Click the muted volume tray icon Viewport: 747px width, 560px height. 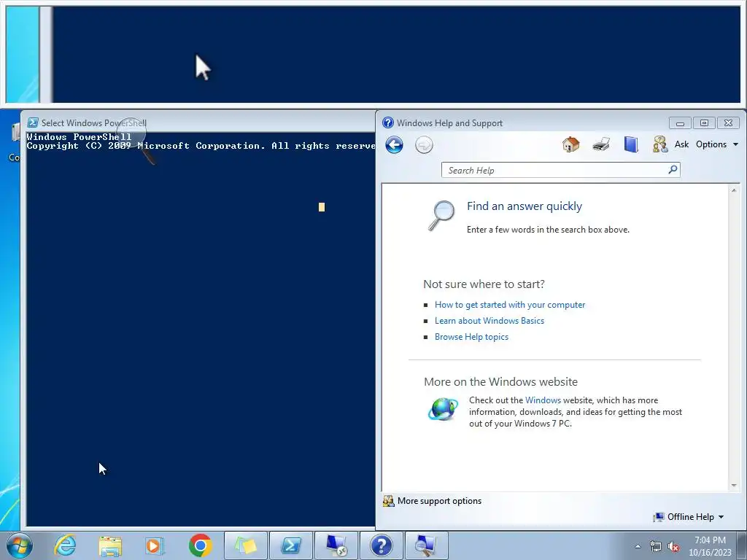(673, 547)
